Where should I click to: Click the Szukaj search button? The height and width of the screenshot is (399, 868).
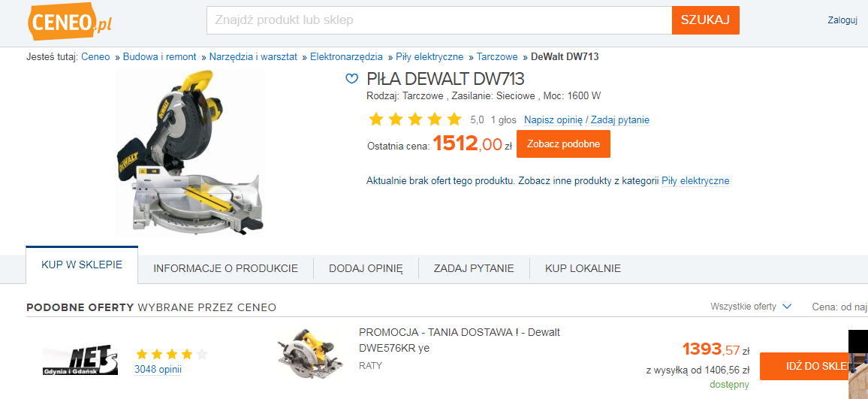tap(706, 20)
